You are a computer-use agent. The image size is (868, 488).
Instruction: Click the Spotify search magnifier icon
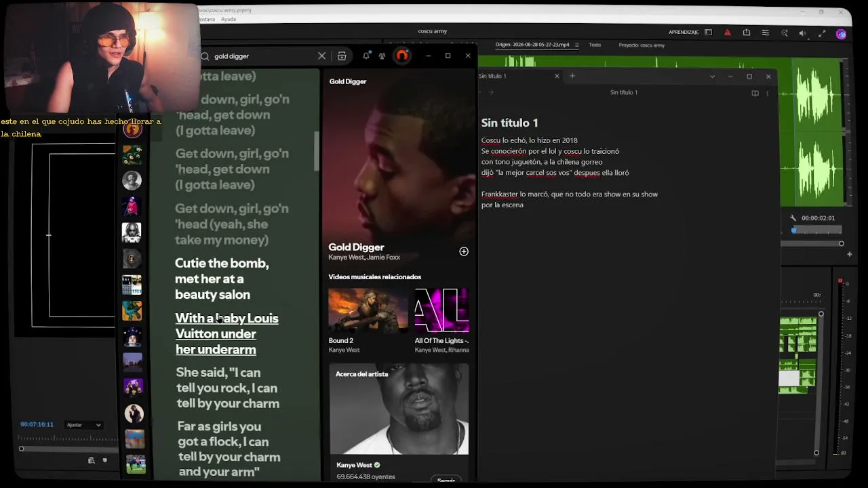pyautogui.click(x=205, y=56)
